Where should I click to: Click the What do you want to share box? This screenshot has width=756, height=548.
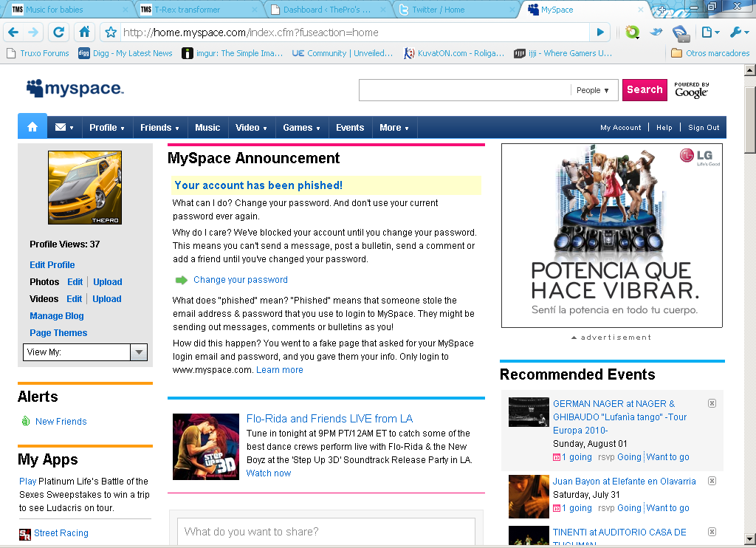tap(326, 532)
